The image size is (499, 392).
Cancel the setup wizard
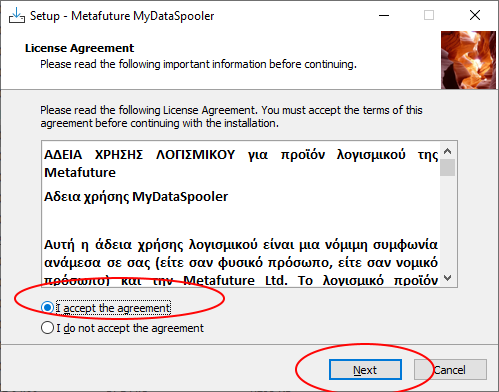point(450,369)
